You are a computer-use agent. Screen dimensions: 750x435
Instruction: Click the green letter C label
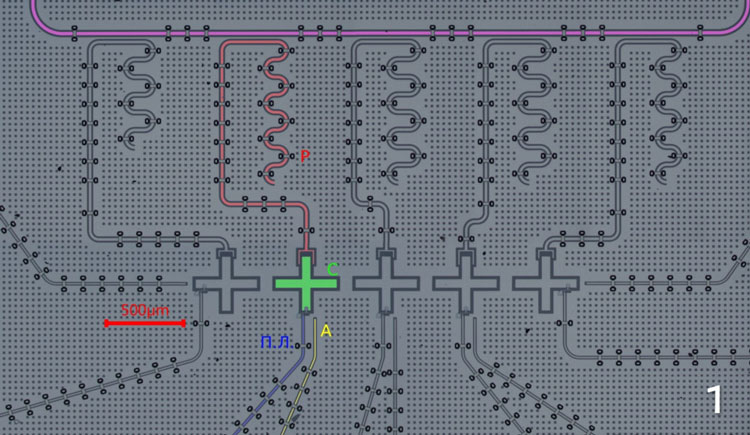[x=333, y=268]
